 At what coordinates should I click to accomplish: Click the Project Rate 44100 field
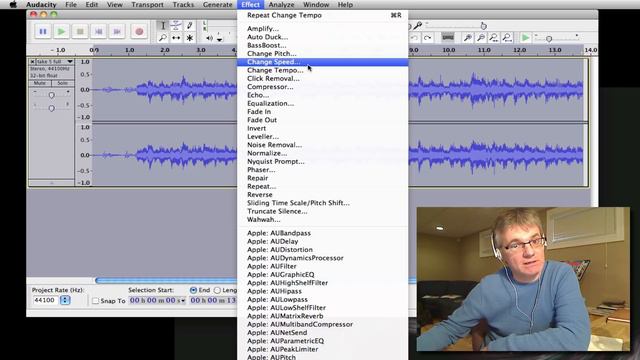pos(45,300)
